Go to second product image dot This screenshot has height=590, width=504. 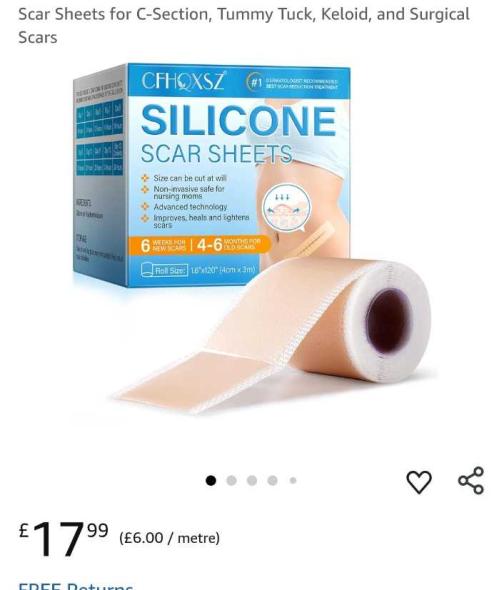pos(231,481)
